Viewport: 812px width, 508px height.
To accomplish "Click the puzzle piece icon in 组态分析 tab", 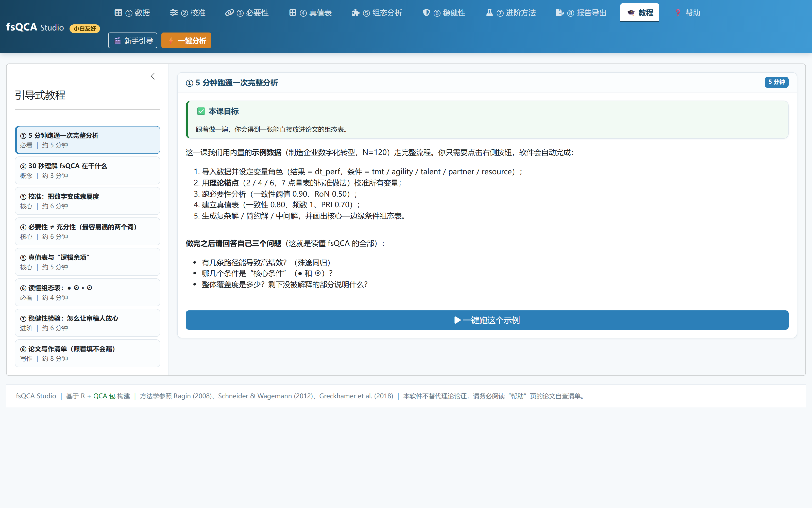I will 356,13.
